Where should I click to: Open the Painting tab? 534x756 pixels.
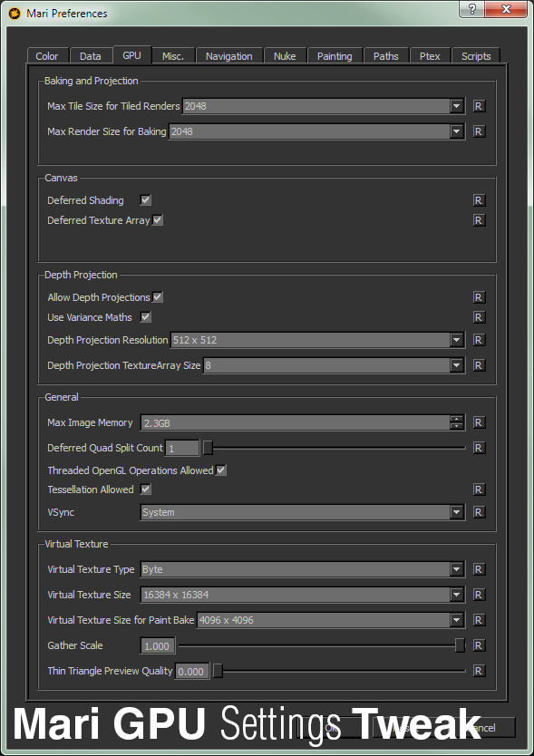(x=335, y=56)
